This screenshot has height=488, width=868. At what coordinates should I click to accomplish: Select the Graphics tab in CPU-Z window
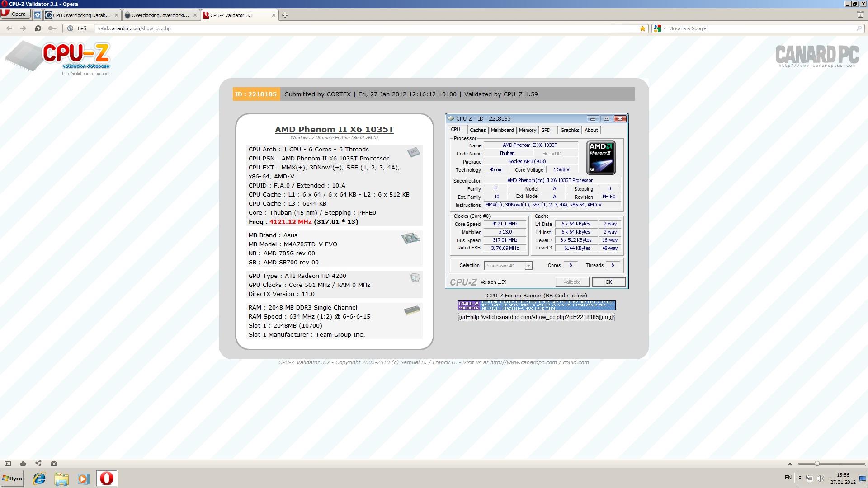[x=570, y=130]
